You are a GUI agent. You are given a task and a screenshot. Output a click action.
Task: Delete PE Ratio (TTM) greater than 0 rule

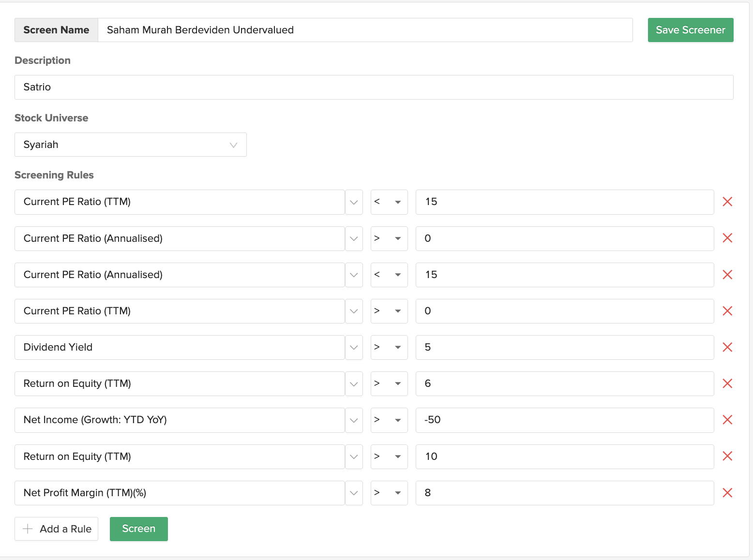(727, 311)
